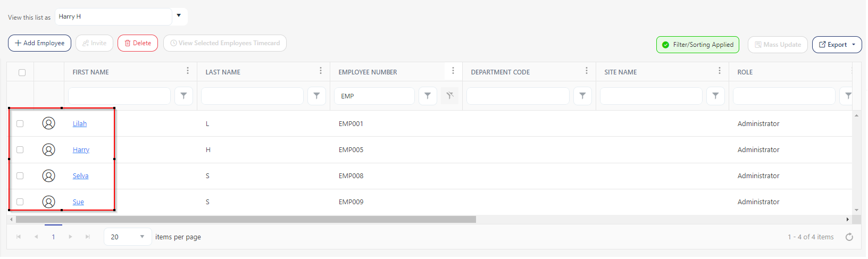Open Last Name column menu dots

point(321,71)
